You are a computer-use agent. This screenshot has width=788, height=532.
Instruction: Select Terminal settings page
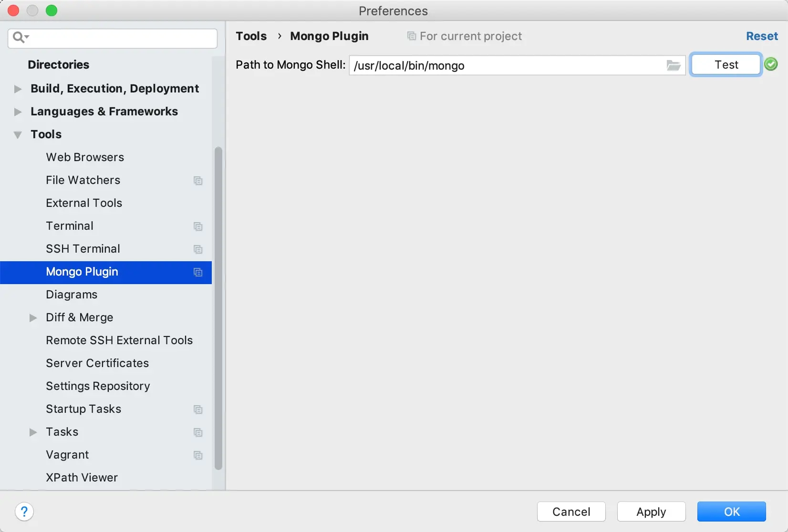[70, 226]
